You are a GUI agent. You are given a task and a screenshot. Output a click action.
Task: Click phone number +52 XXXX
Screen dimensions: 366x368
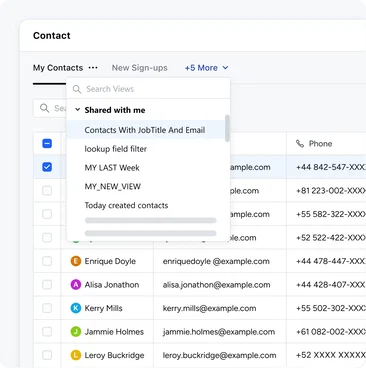coord(331,355)
